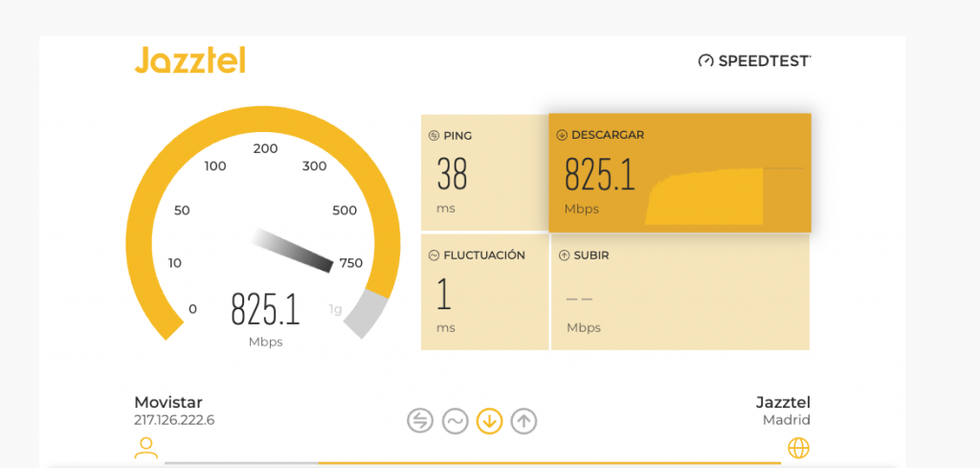Click the Speedtest gauge logo icon
The image size is (980, 468).
[x=705, y=60]
